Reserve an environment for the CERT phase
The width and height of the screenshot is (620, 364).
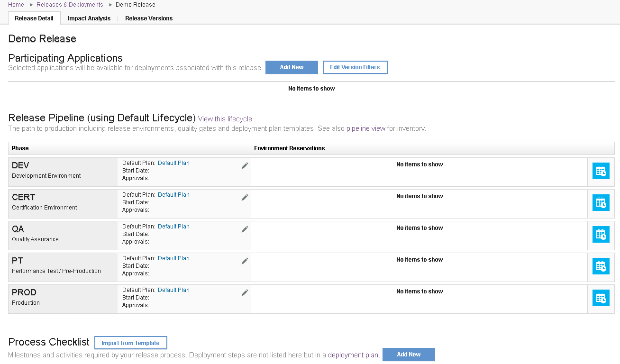tap(601, 202)
